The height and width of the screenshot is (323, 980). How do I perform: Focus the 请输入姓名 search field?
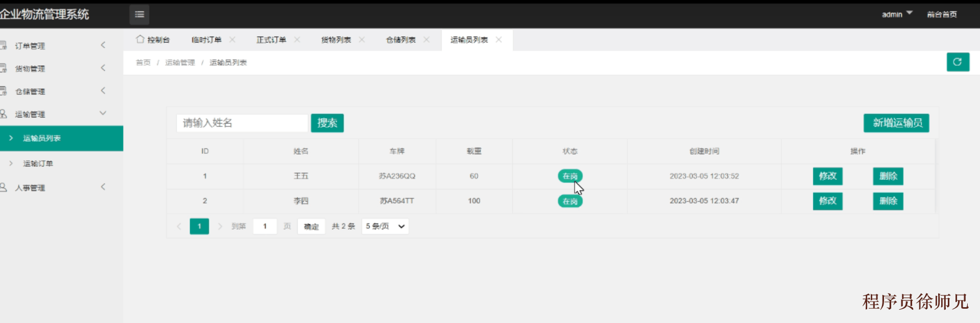242,123
